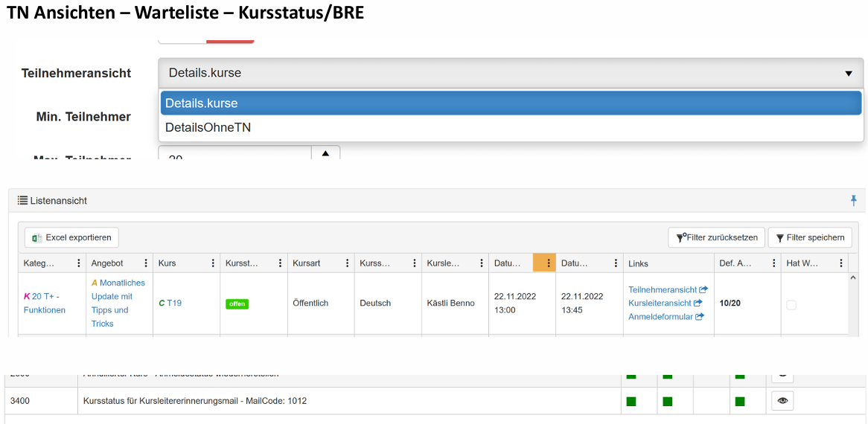Open highlighted orange Datum column menu
Screen dimensions: 868x424
click(x=548, y=263)
